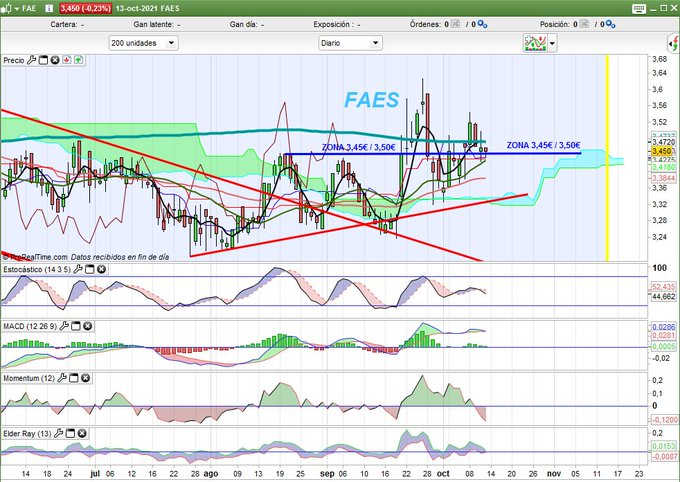Click the Gan día label

pyautogui.click(x=243, y=24)
